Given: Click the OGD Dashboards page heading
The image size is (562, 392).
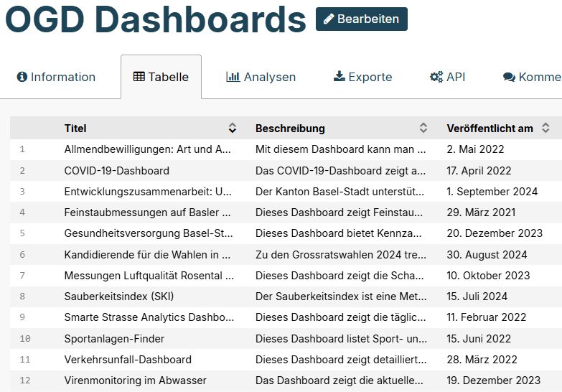Looking at the screenshot, I should pos(156,19).
